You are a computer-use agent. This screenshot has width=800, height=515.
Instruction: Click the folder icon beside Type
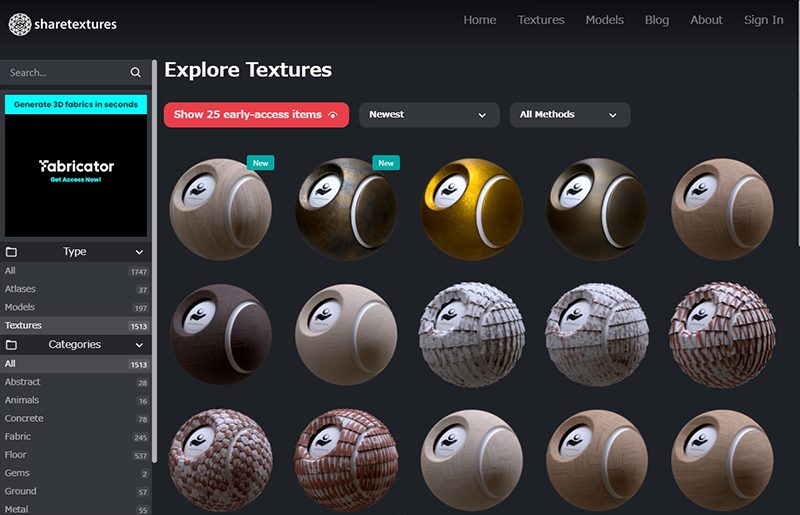click(12, 252)
